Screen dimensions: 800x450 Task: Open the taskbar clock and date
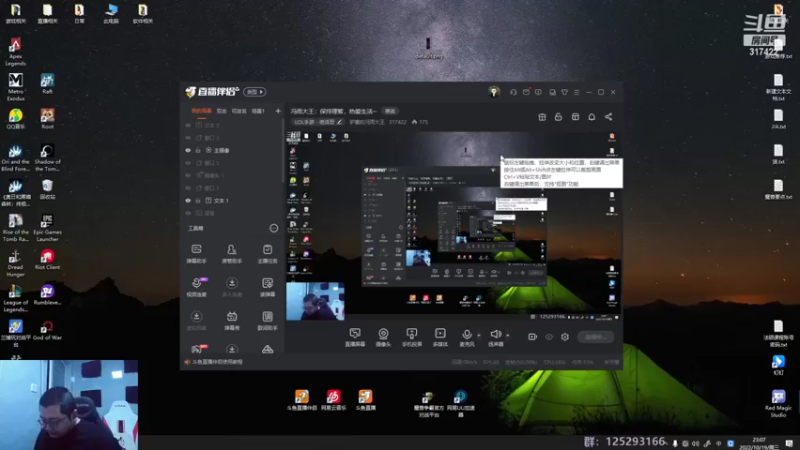pos(759,443)
